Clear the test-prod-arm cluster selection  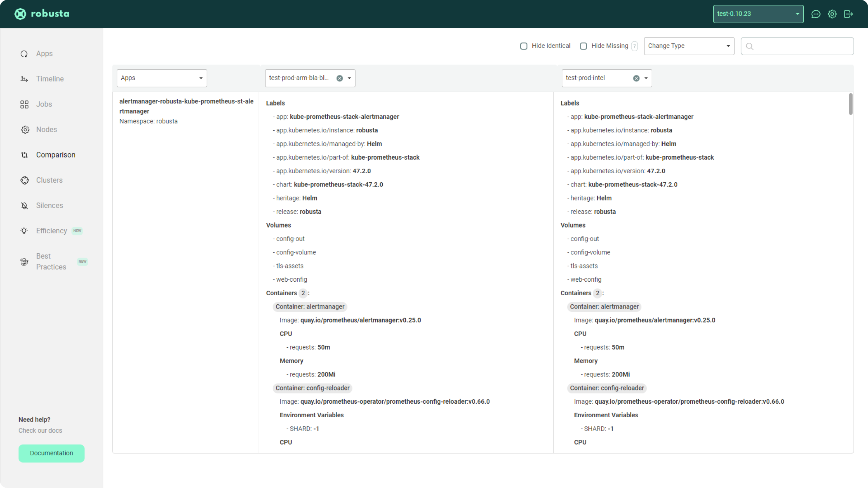pyautogui.click(x=340, y=78)
